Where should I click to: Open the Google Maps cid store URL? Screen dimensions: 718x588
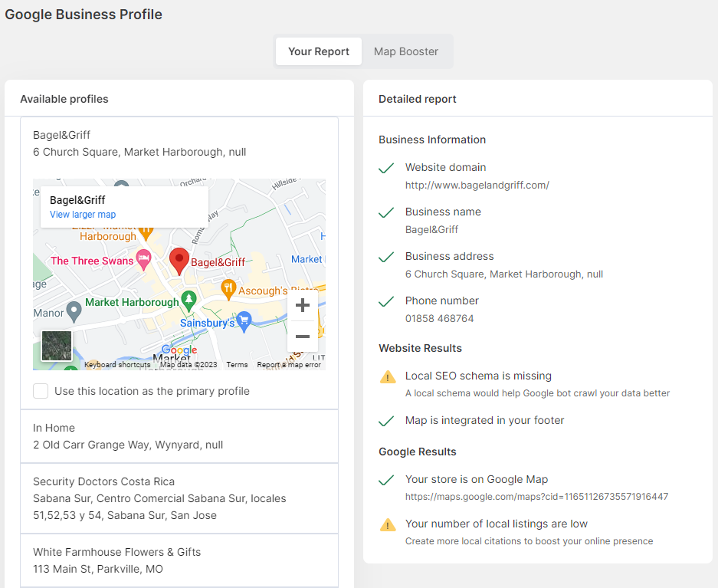tap(536, 497)
